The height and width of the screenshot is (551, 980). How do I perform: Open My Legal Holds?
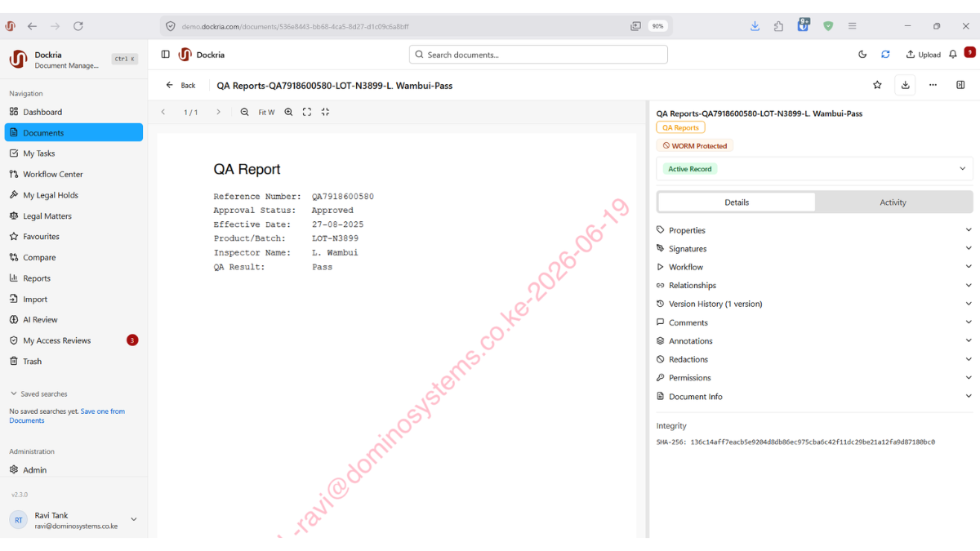73,195
